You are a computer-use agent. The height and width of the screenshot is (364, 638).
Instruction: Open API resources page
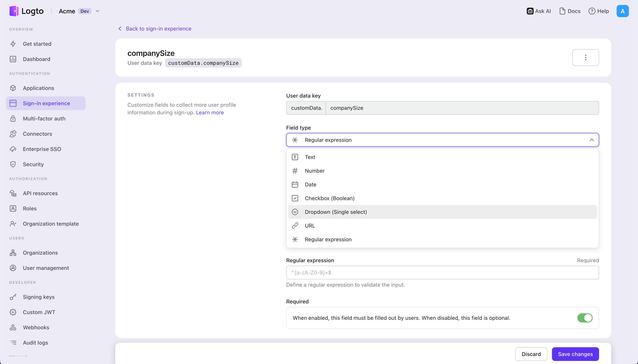click(46, 193)
